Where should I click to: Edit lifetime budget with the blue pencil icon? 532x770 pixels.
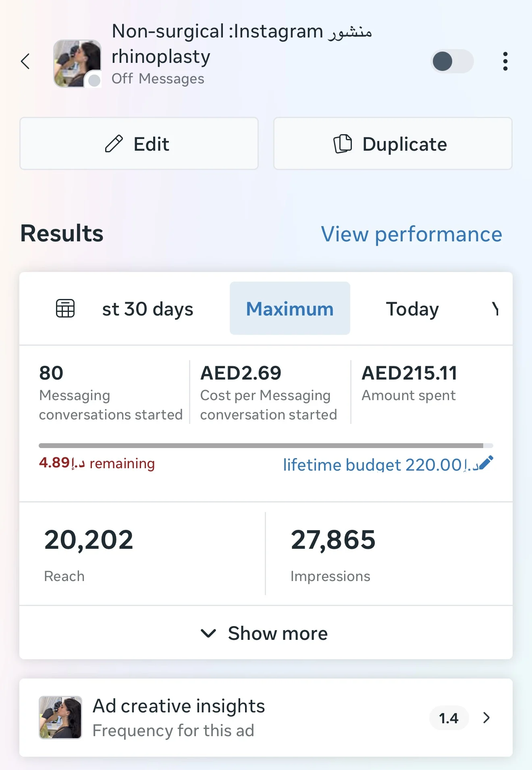coord(486,463)
